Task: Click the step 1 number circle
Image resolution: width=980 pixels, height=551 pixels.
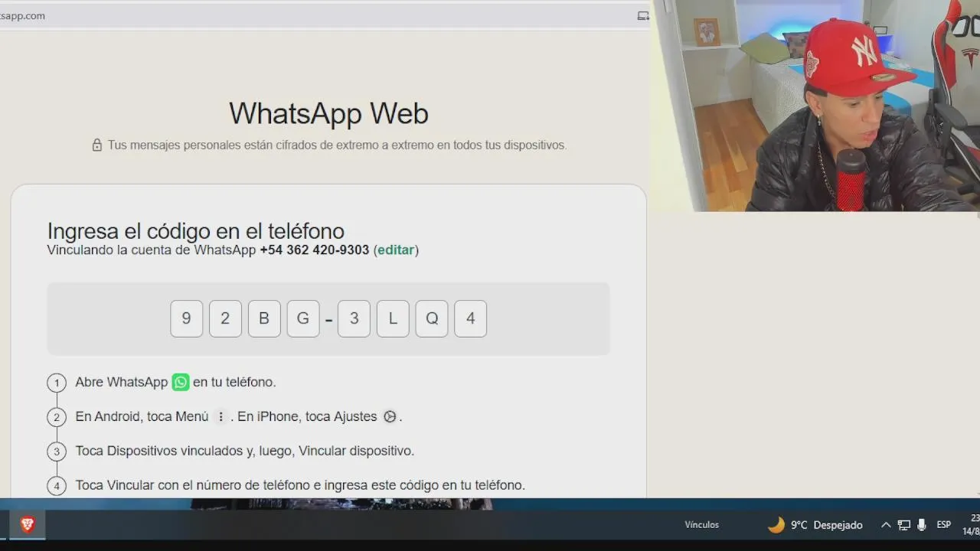Action: 56,383
